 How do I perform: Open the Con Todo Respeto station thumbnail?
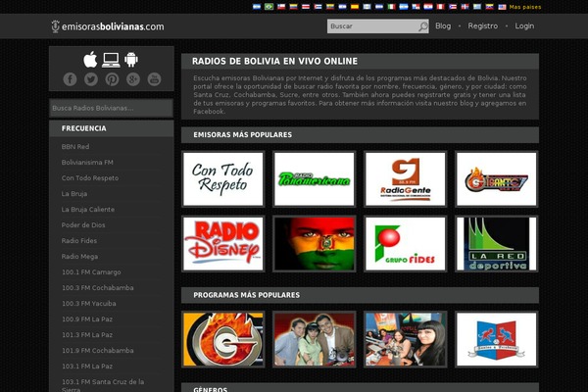pyautogui.click(x=223, y=179)
